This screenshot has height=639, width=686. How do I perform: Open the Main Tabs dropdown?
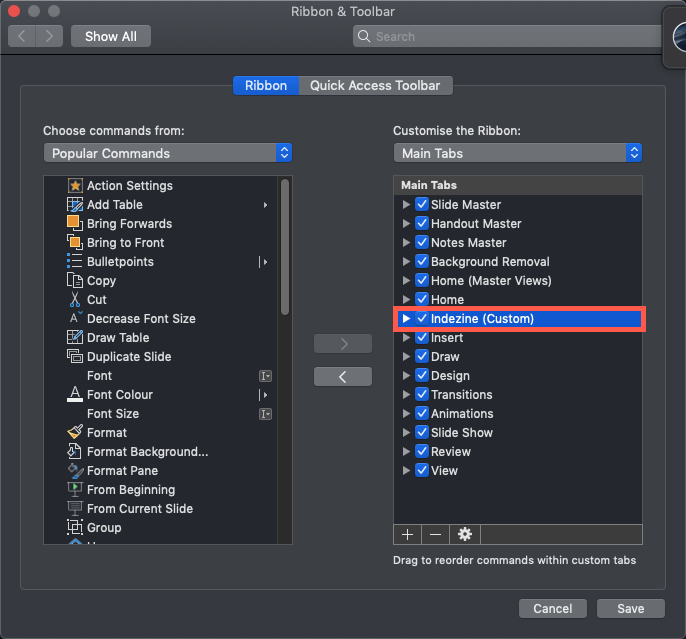(x=518, y=153)
